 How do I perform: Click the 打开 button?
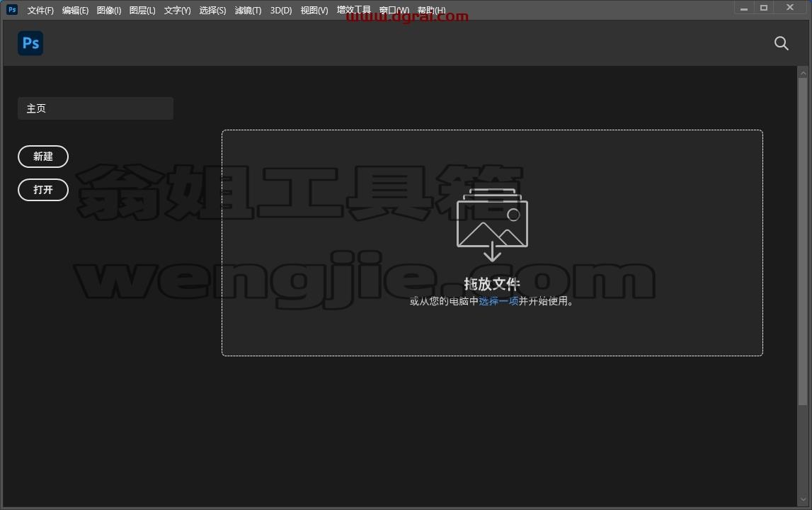(43, 190)
